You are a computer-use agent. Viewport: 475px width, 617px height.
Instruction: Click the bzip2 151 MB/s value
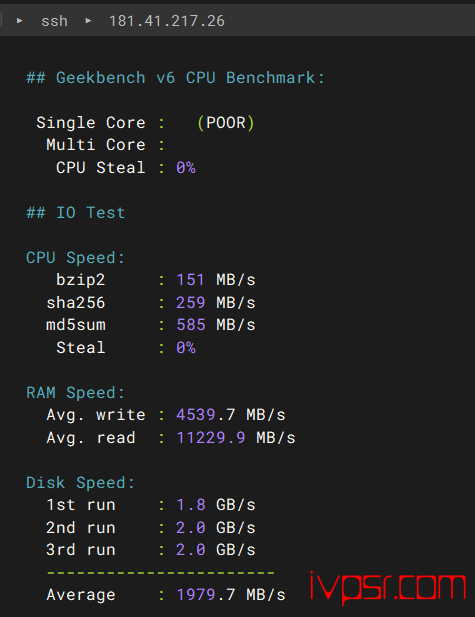pos(216,280)
